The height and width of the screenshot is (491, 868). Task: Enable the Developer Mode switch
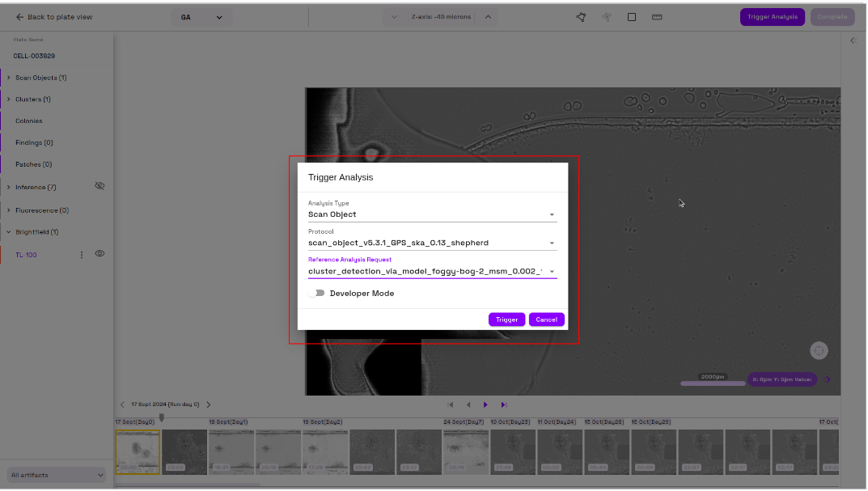pyautogui.click(x=316, y=294)
